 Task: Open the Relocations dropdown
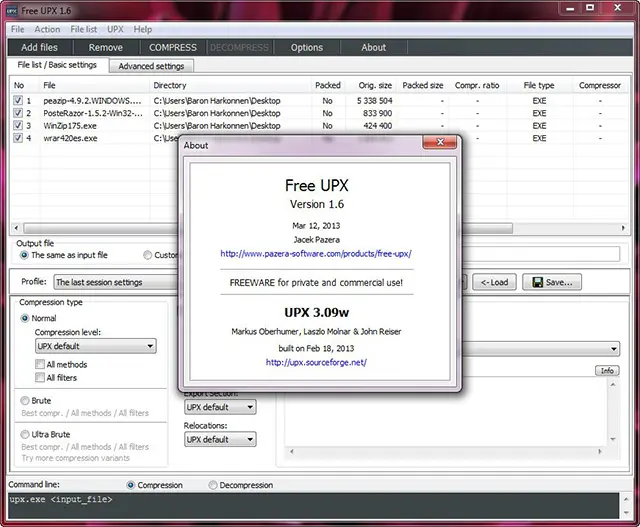pyautogui.click(x=220, y=439)
